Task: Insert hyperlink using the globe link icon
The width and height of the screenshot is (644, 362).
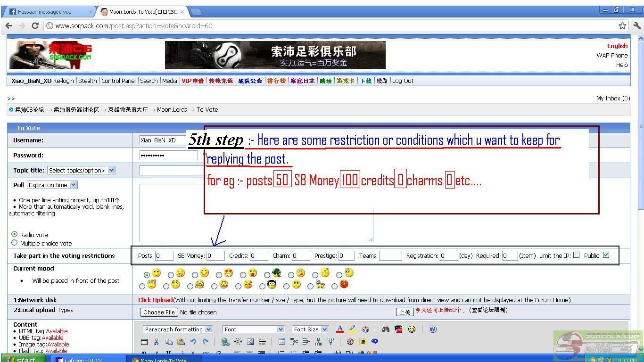Action: tap(225, 342)
